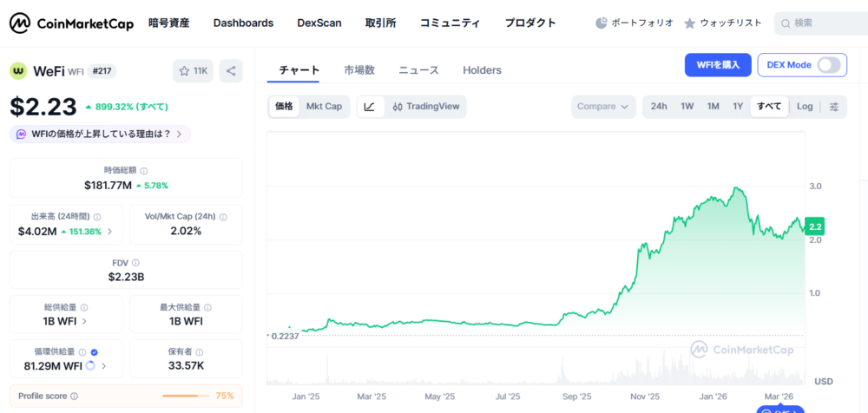Image resolution: width=868 pixels, height=413 pixels.
Task: Expand the 総供給量 1B WFI chevron
Action: point(84,321)
